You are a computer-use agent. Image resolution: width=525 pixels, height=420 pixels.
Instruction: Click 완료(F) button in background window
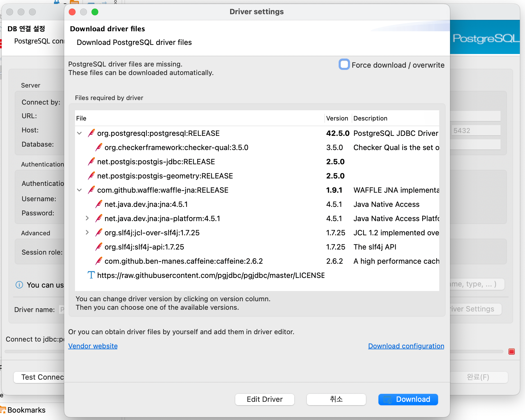[x=479, y=377]
